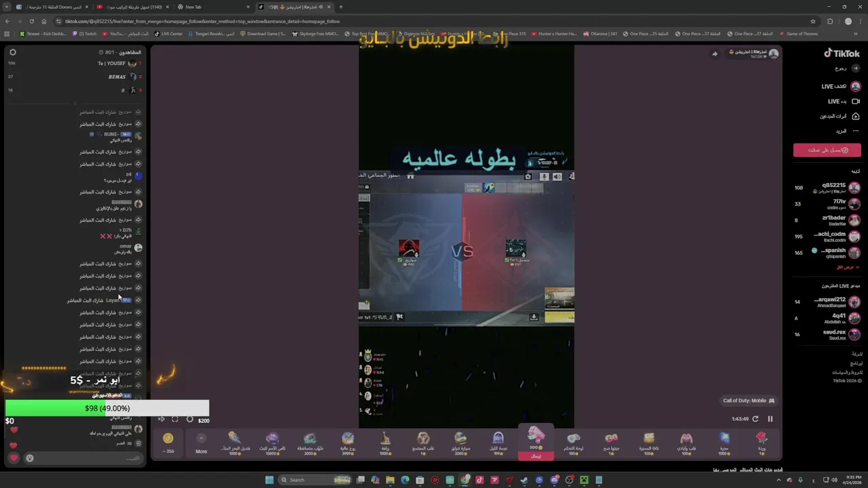Open the Game of Thrones bookmark
868x488 pixels.
click(x=798, y=34)
